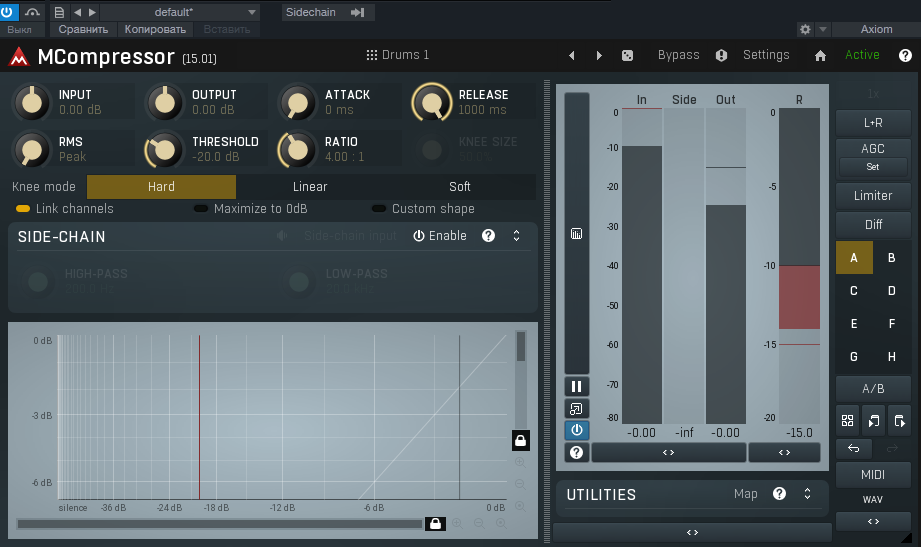Viewport: 921px width, 547px height.
Task: Select Linear knee mode
Action: 310,187
